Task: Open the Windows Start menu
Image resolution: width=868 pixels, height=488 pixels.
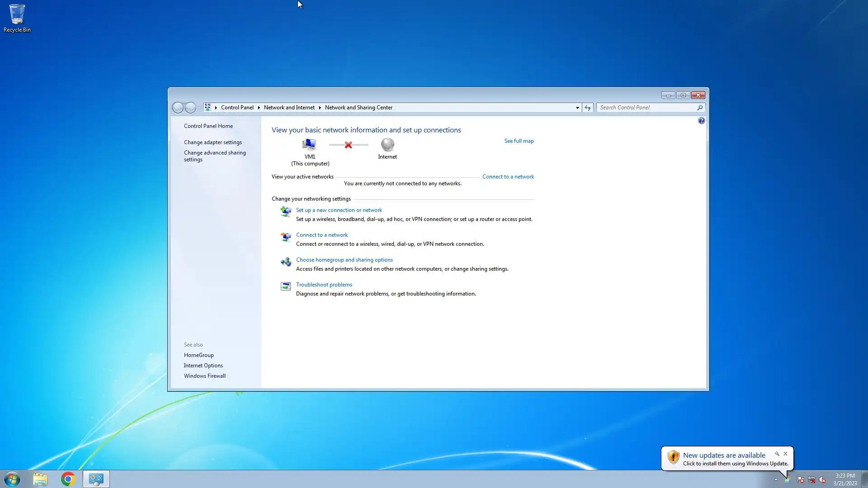Action: [12, 479]
